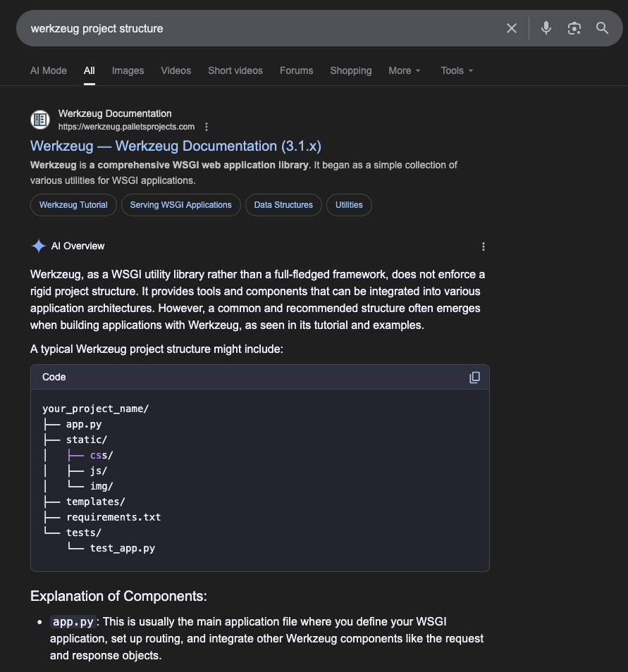Open the Werkzeug Documentation (3.1.x) result link

tap(176, 146)
